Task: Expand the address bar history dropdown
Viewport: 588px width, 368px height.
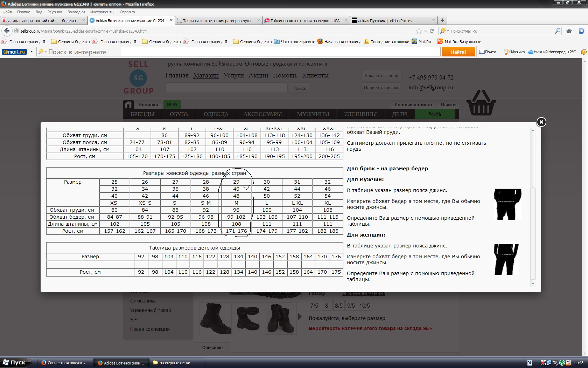Action: click(426, 31)
